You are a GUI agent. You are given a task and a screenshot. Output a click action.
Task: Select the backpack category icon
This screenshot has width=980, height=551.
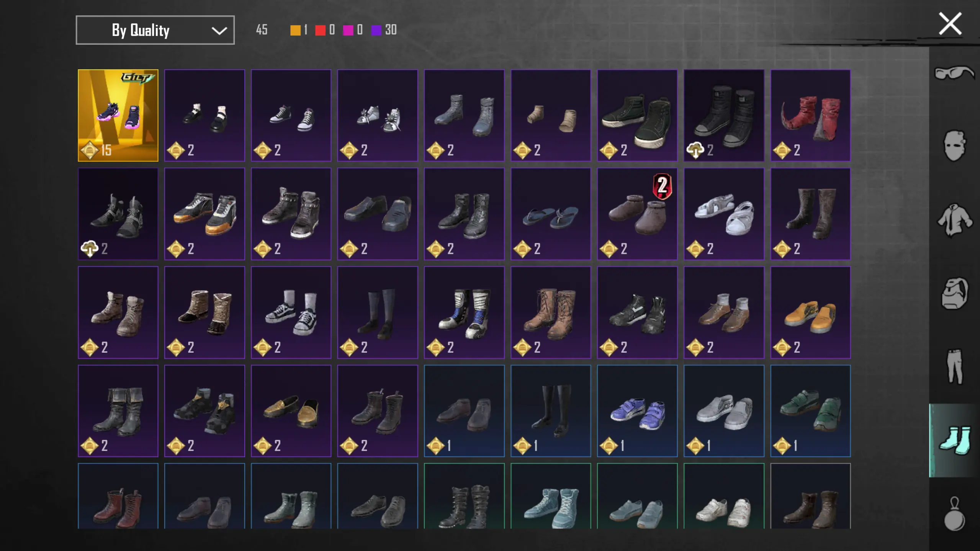(954, 293)
